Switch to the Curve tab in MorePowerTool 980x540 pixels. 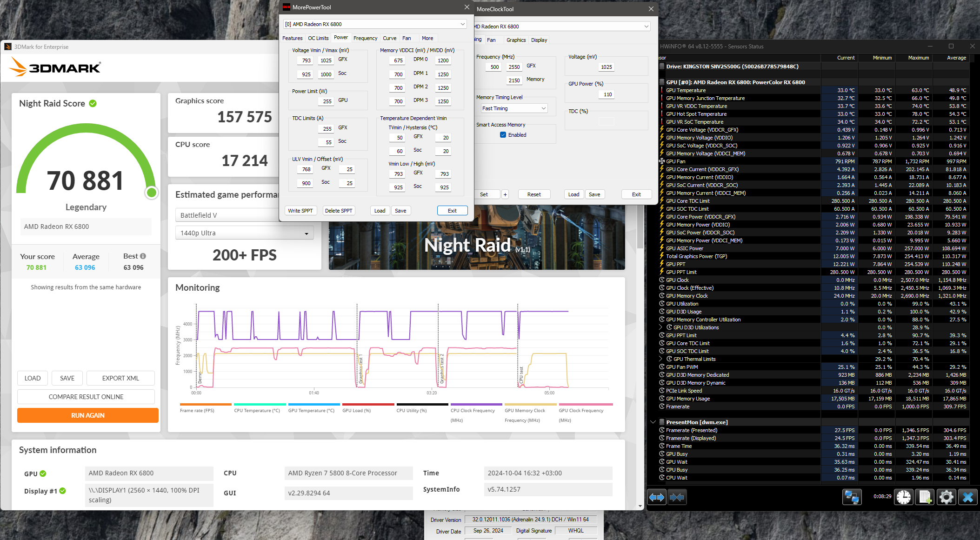pyautogui.click(x=389, y=38)
